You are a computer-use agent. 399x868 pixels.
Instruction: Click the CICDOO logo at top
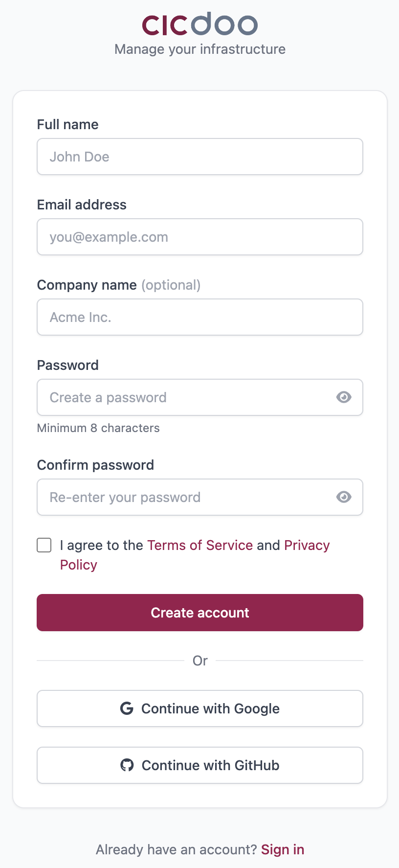[199, 24]
